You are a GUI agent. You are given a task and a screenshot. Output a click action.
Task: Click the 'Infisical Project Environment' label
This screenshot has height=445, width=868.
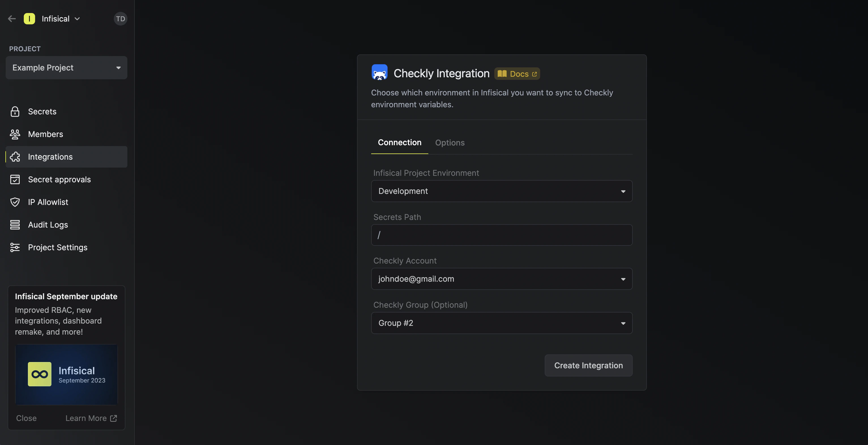tap(426, 173)
